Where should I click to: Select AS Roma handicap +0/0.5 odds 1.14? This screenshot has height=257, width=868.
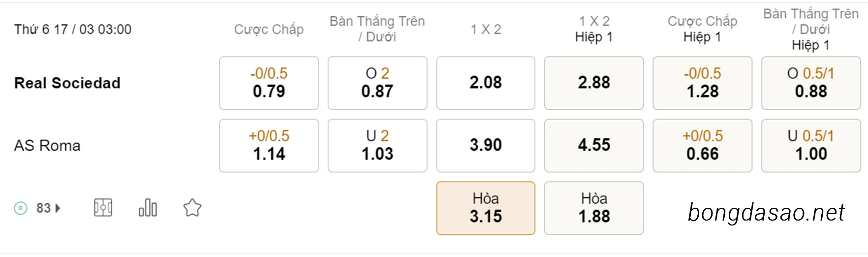(269, 145)
